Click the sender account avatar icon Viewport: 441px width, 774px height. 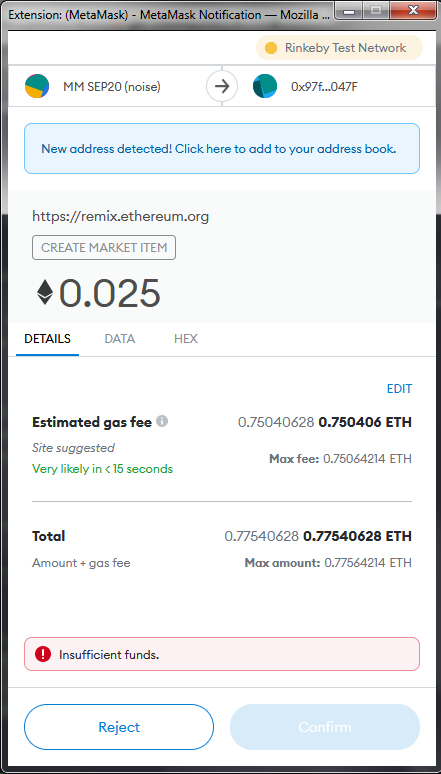coord(37,86)
